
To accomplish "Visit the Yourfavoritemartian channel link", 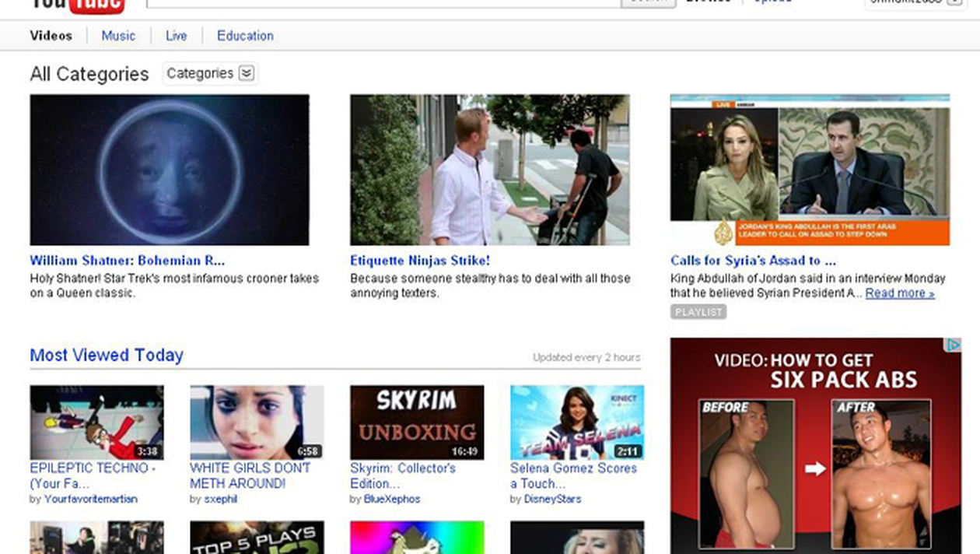I will click(x=90, y=499).
